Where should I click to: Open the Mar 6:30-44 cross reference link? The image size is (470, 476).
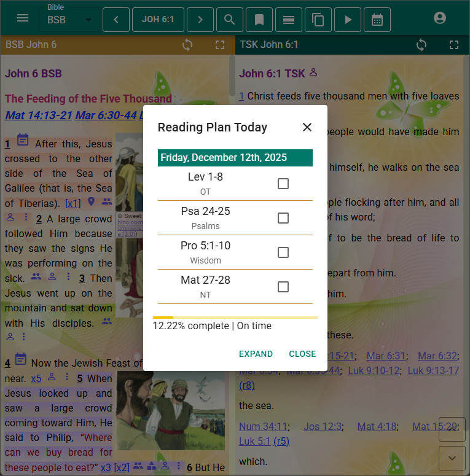[106, 115]
